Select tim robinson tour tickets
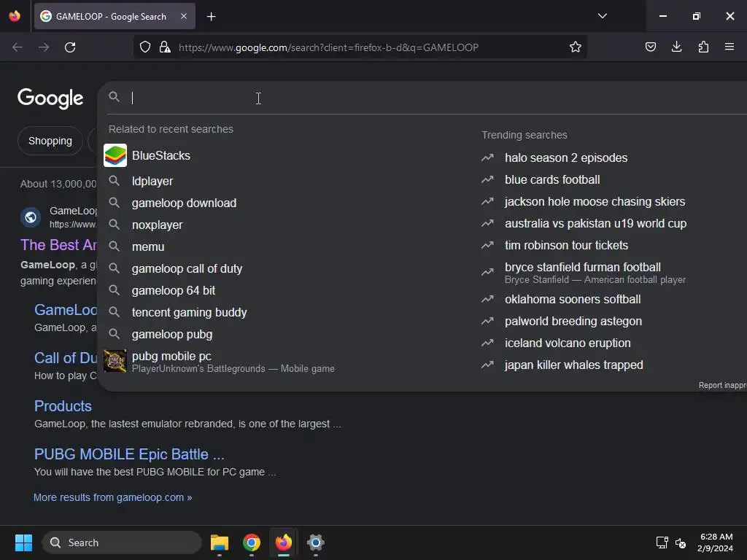The width and height of the screenshot is (747, 560). (x=566, y=246)
